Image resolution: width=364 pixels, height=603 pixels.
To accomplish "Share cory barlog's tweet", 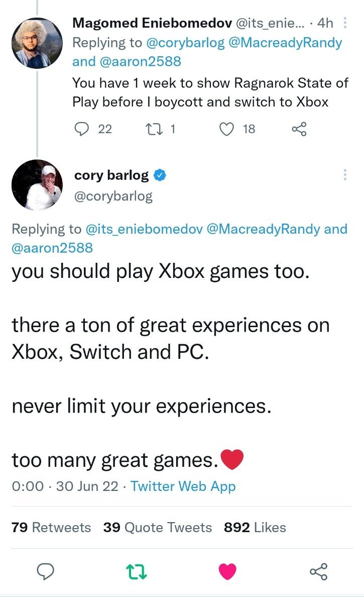I will tap(318, 571).
